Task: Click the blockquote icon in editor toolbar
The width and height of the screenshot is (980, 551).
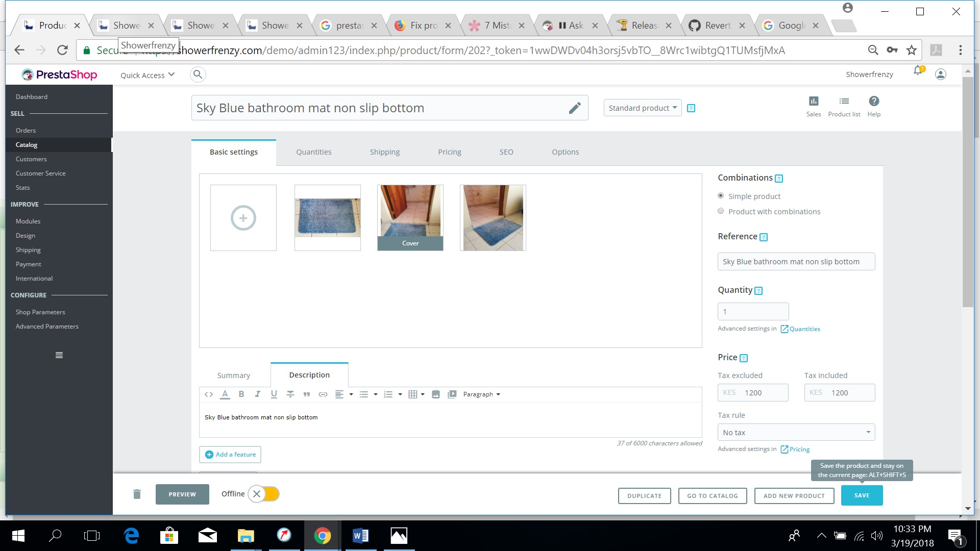Action: pos(307,394)
